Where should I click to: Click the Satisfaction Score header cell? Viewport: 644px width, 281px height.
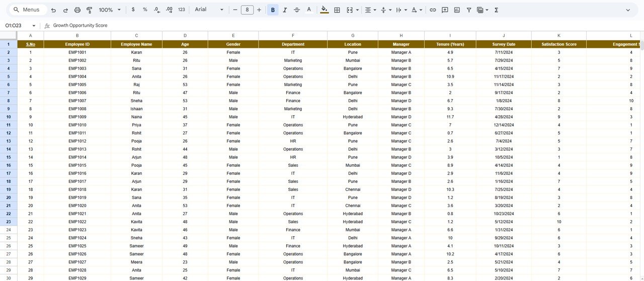coord(559,44)
